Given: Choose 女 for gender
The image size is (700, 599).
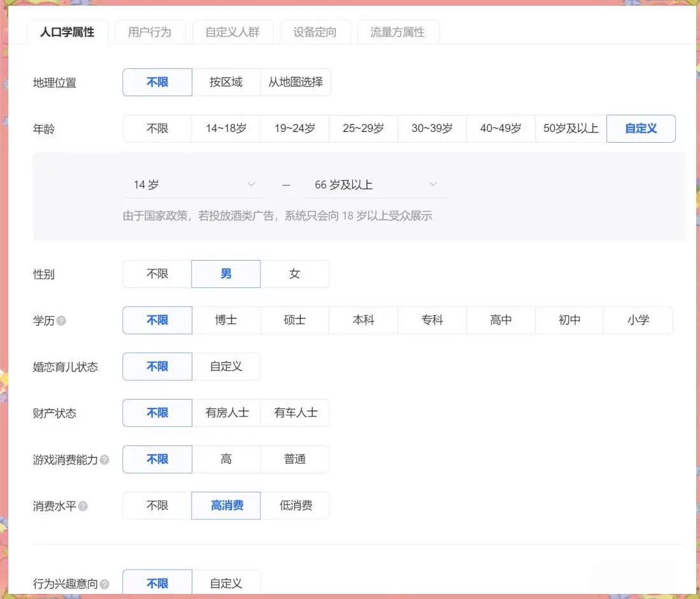Looking at the screenshot, I should click(294, 274).
